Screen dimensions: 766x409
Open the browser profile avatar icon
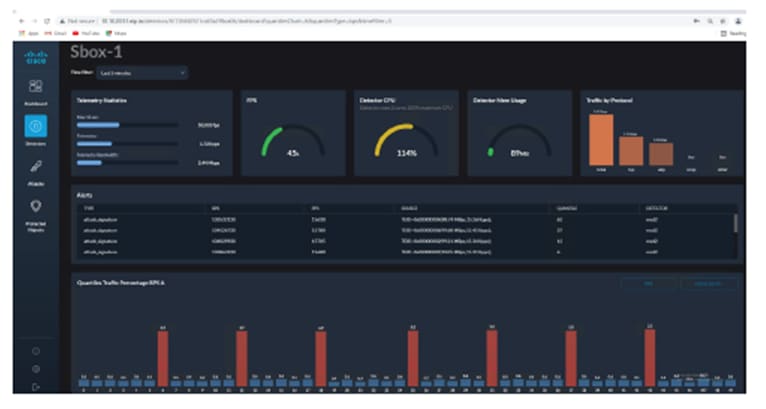[x=739, y=21]
